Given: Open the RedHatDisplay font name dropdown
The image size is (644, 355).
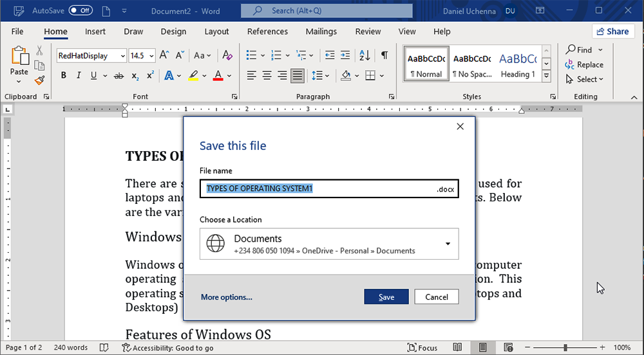Looking at the screenshot, I should coord(123,56).
